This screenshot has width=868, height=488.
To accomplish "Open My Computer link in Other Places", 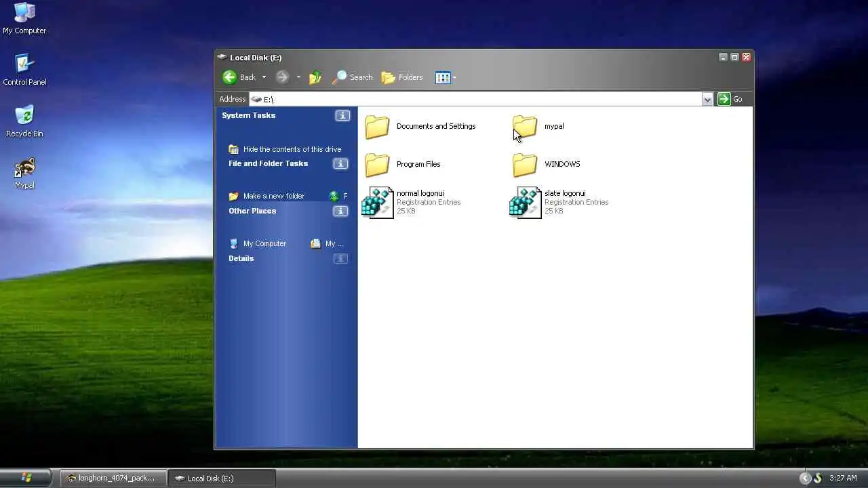I will (264, 243).
